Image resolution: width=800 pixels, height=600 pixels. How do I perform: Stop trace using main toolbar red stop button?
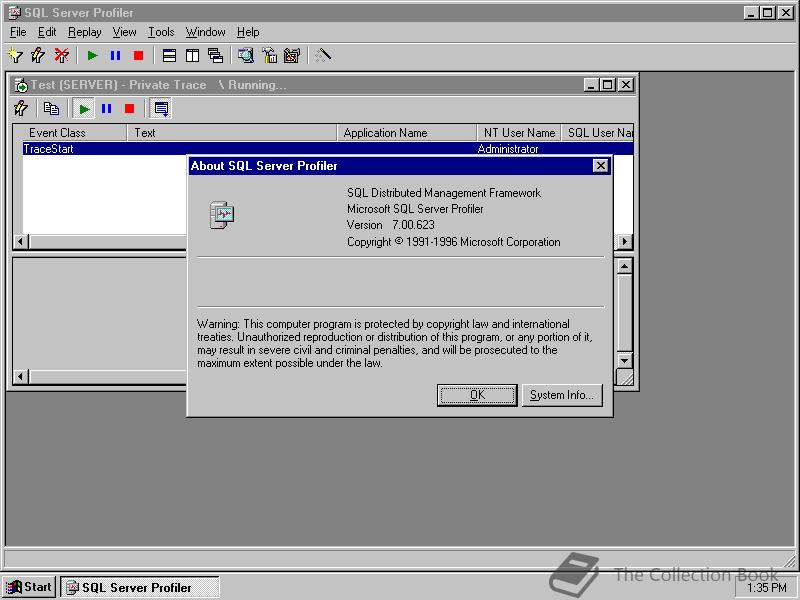(x=138, y=55)
